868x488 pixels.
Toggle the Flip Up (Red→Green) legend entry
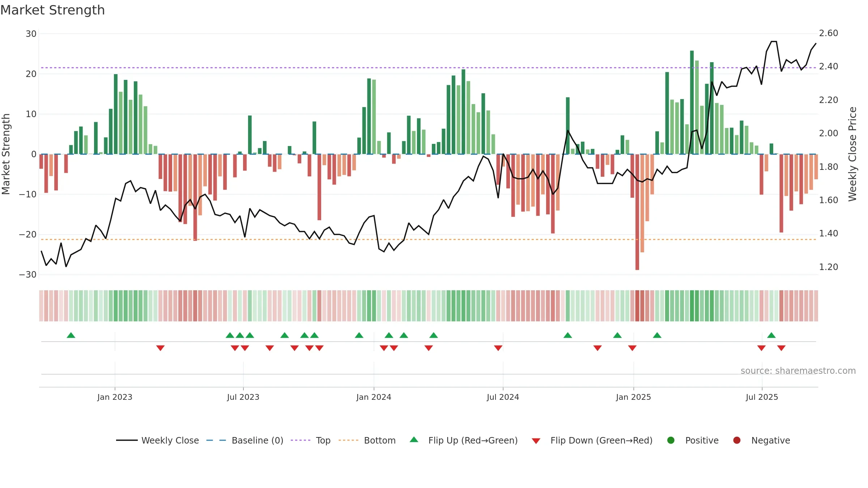(464, 440)
